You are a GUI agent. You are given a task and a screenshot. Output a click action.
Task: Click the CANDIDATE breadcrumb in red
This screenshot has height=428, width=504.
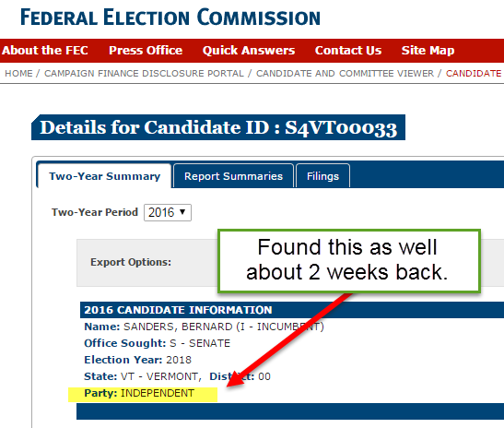[x=474, y=74]
